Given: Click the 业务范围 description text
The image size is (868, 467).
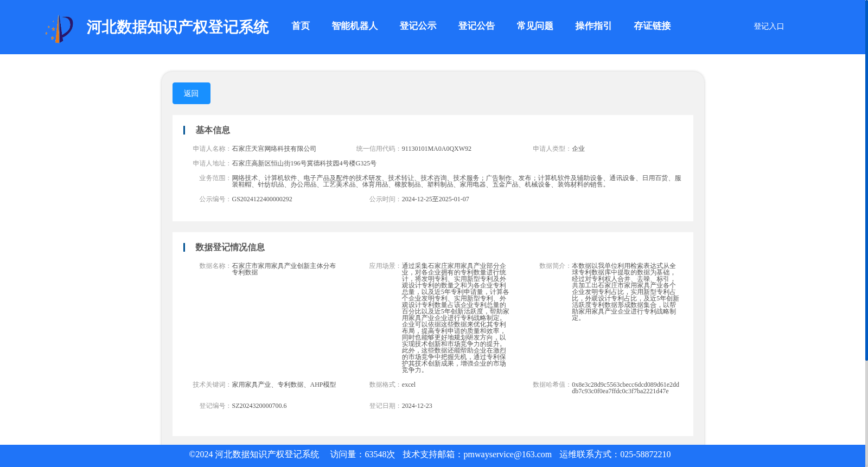Looking at the screenshot, I should click(456, 181).
